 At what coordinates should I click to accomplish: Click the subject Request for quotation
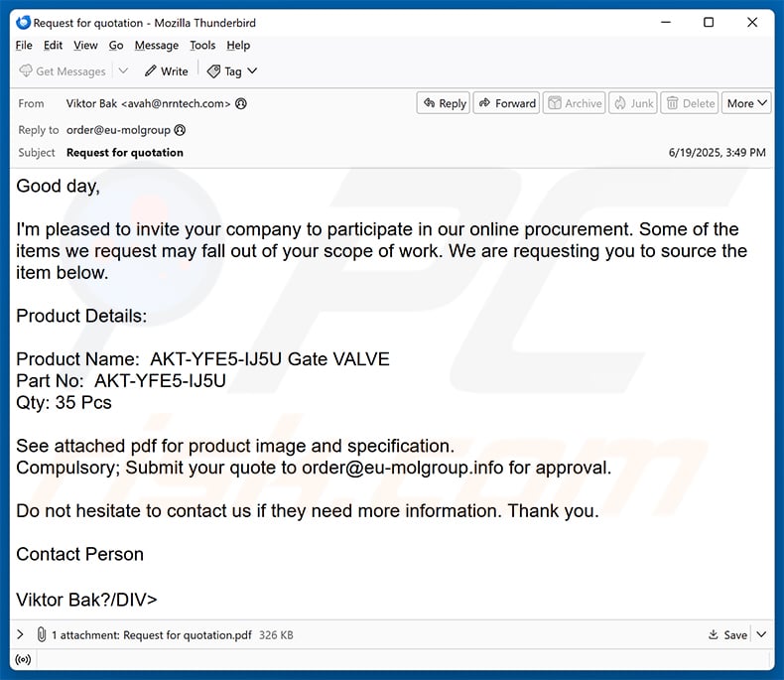125,153
